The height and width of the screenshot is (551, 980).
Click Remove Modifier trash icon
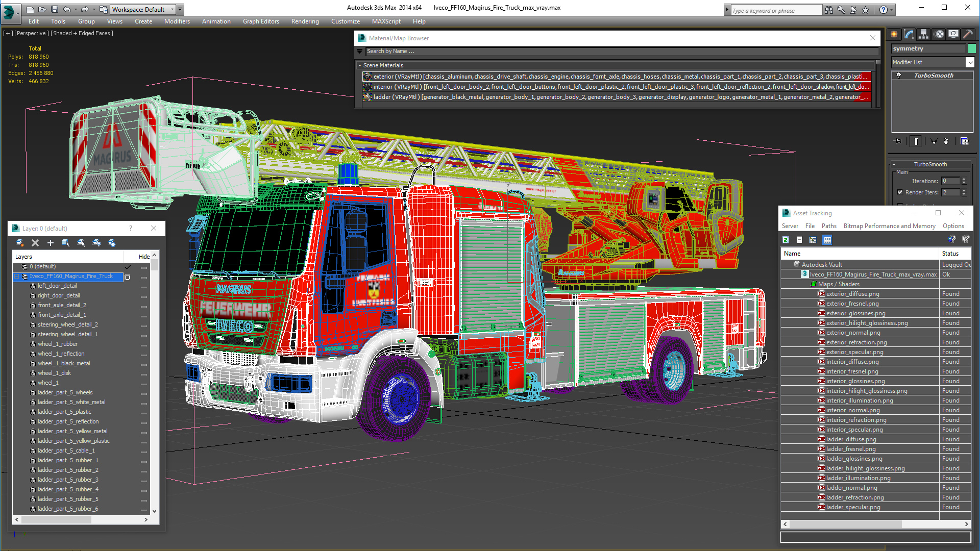click(x=946, y=141)
